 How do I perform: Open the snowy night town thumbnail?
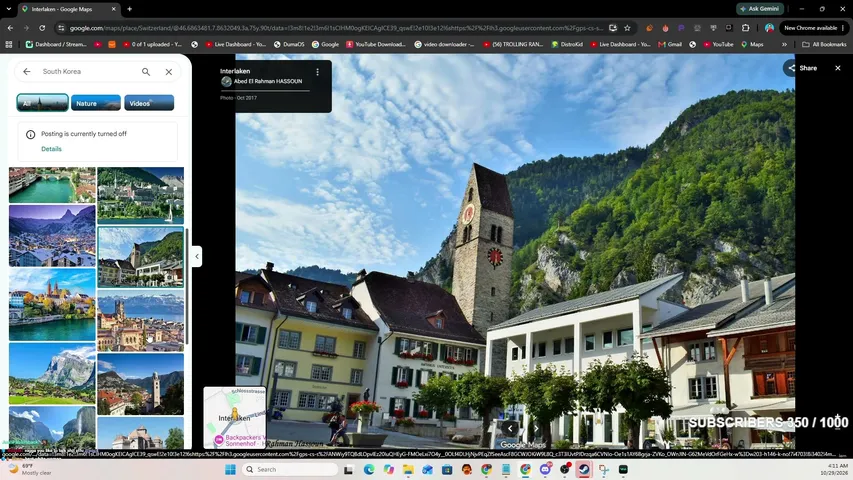(x=52, y=236)
